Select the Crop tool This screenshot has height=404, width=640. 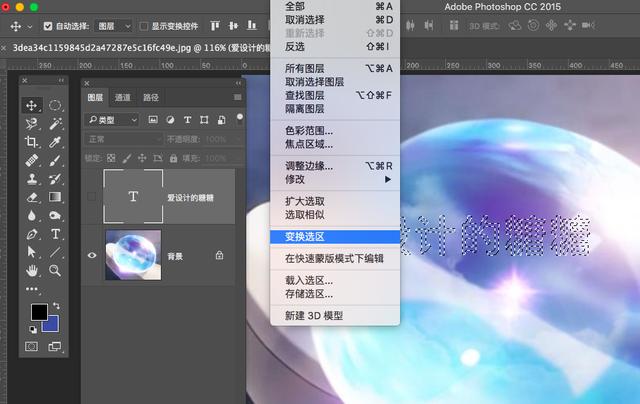(31, 142)
